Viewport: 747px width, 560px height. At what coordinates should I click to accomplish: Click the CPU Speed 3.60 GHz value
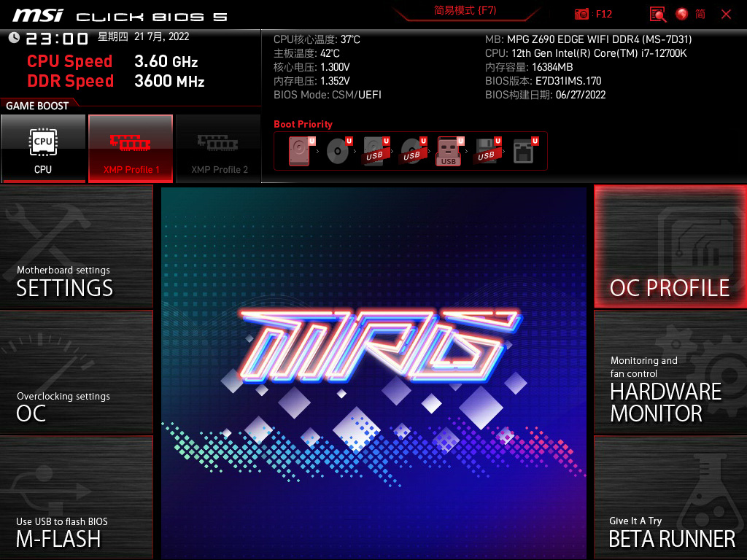(166, 61)
